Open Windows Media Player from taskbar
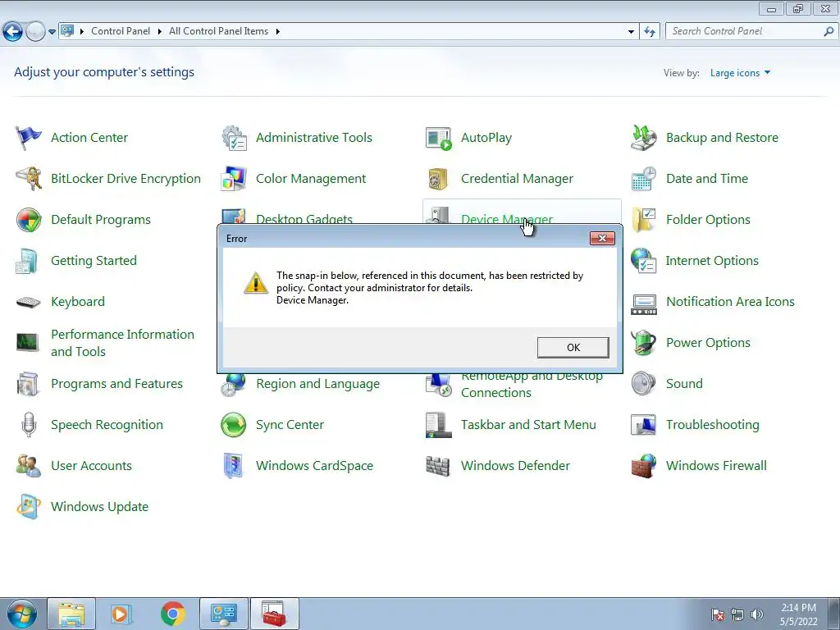 coord(121,614)
